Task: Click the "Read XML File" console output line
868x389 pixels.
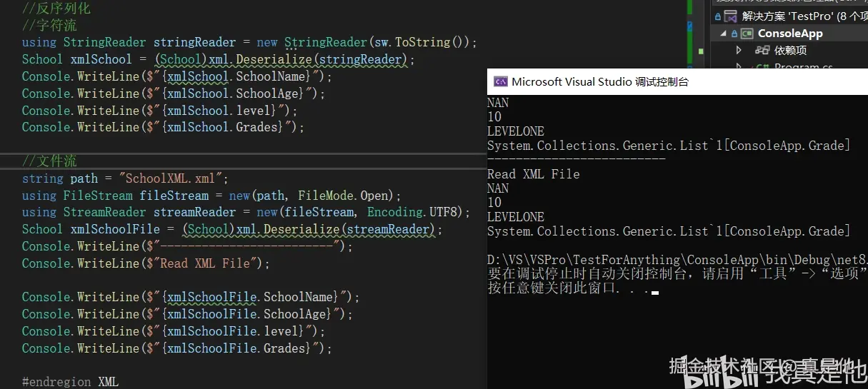Action: tap(533, 174)
